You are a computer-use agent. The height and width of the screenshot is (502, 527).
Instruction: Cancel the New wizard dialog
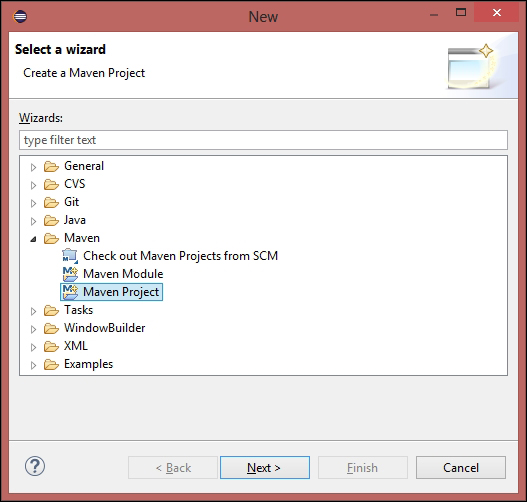(461, 467)
